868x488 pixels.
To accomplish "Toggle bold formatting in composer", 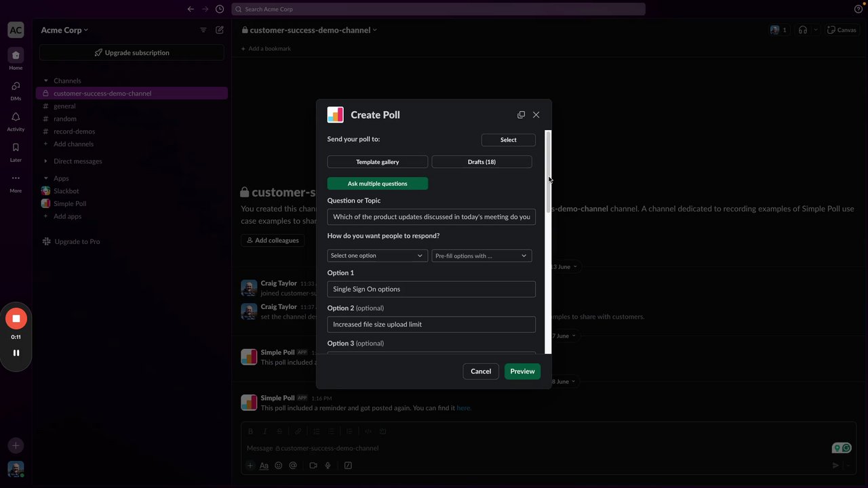I will 250,431.
